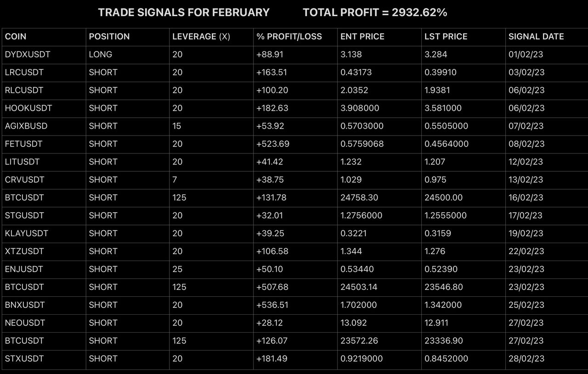Click the TRADE SIGNALS FOR FEBRUARY title

(184, 13)
